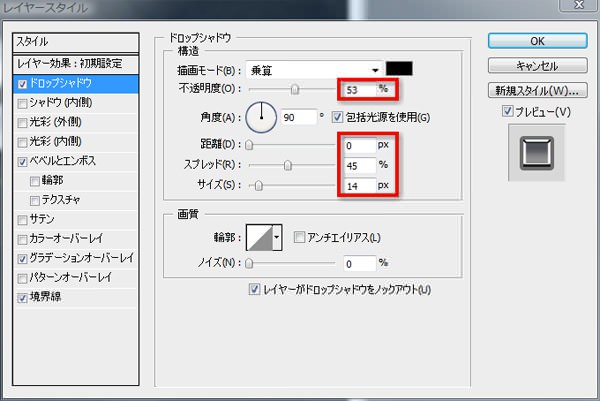Enable the シャドウ (内側) checkbox
The image size is (600, 401).
pos(22,103)
